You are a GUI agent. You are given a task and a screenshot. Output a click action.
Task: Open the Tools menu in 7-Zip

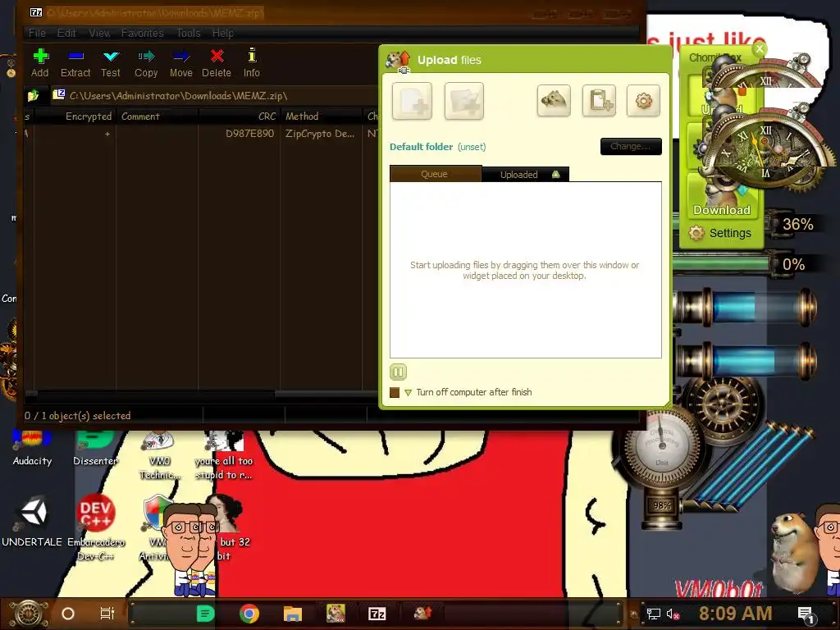pos(189,33)
